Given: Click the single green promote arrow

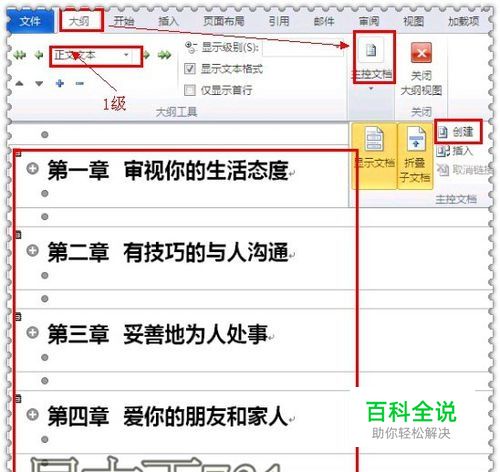Looking at the screenshot, I should (39, 55).
